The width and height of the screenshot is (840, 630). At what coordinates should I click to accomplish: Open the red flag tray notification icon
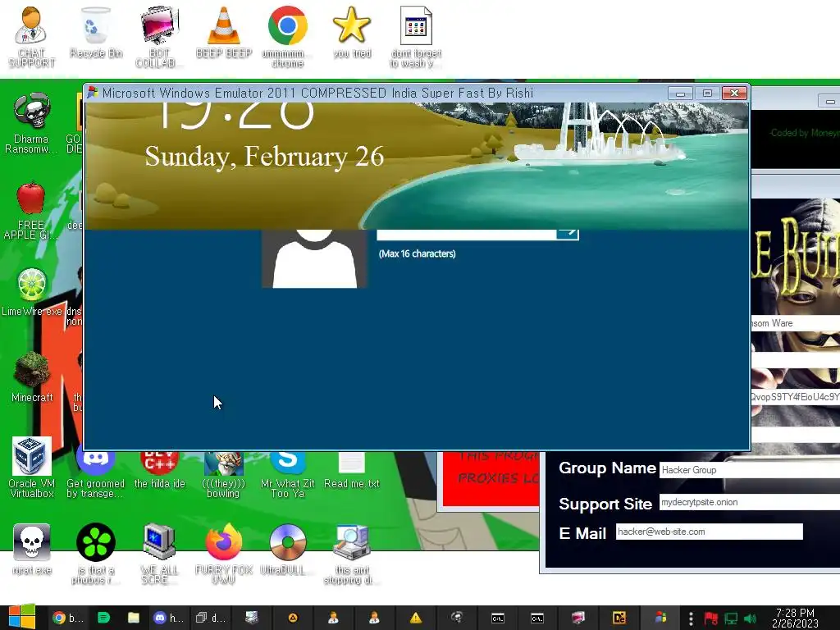(x=711, y=619)
